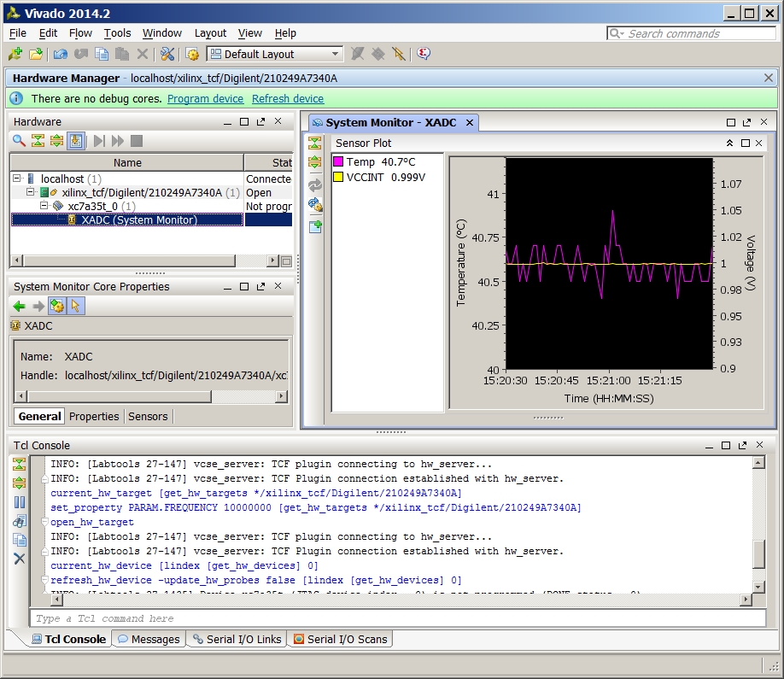Focus the Search commands field
784x679 pixels.
(691, 33)
